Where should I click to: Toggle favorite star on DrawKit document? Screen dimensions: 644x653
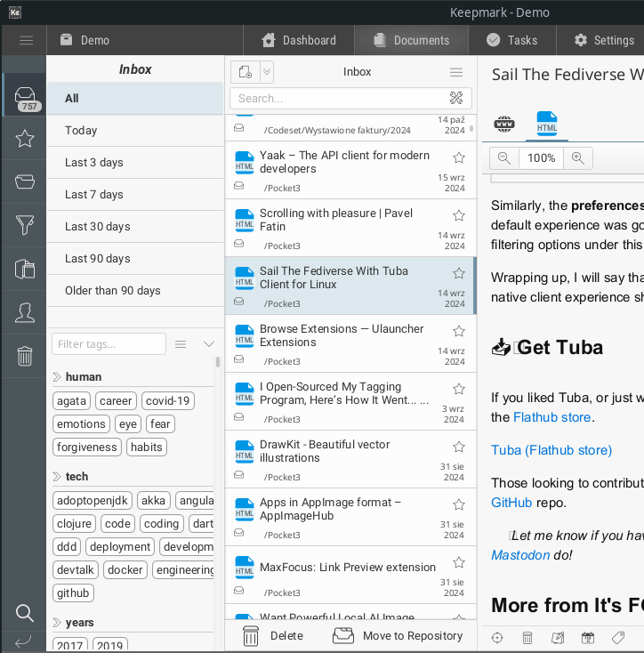[459, 447]
